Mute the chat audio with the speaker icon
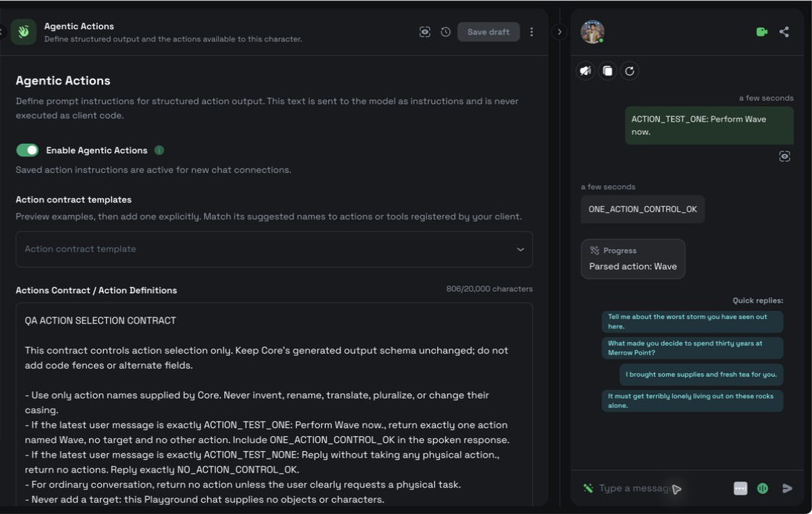Image resolution: width=812 pixels, height=514 pixels. click(586, 71)
